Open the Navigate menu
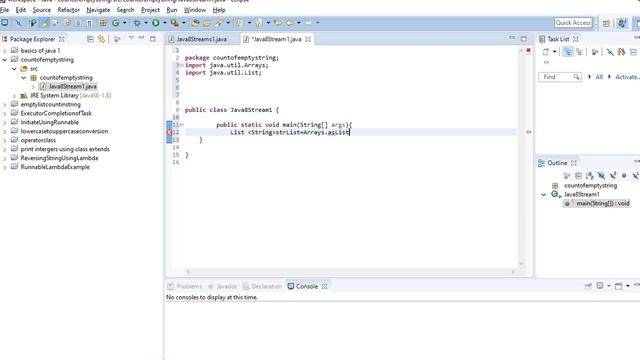 [x=98, y=10]
